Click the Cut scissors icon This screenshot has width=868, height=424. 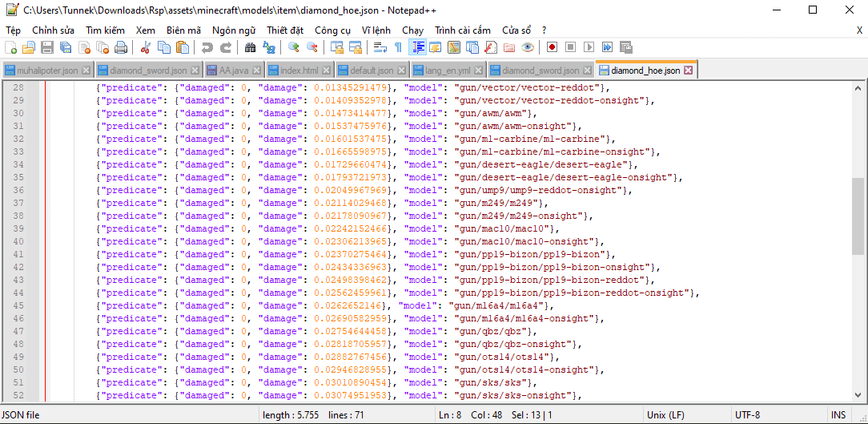[x=146, y=47]
